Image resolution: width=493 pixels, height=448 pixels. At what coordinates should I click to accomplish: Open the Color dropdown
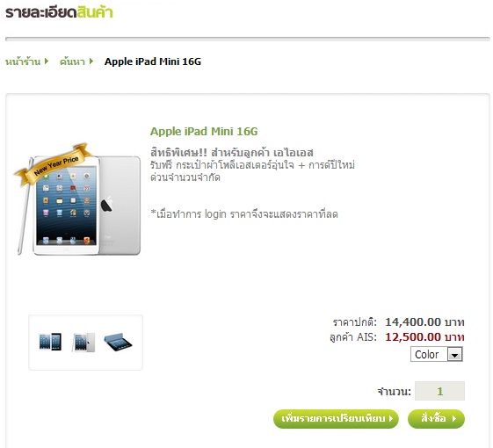pos(437,354)
